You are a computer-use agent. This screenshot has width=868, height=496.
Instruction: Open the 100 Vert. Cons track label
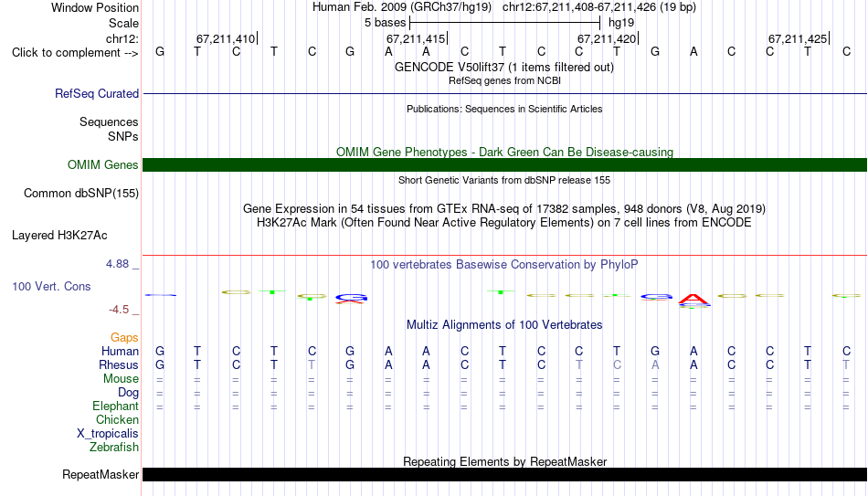[x=51, y=286]
